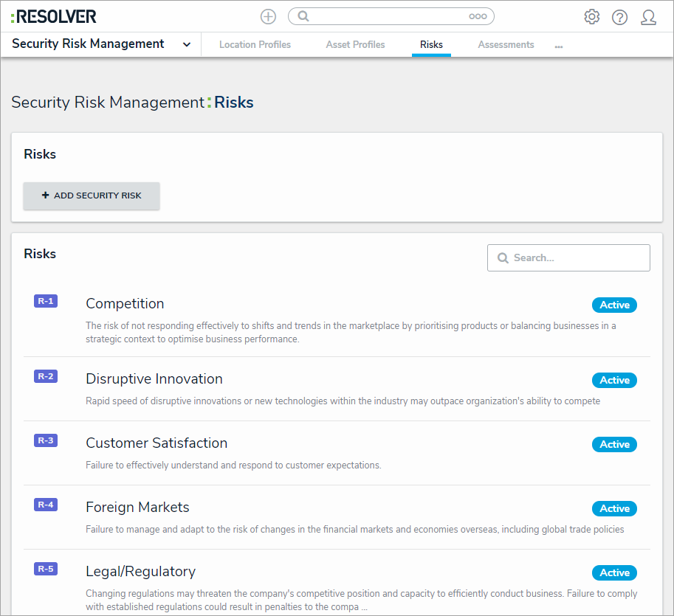Click the Competition risk description text
This screenshot has width=674, height=616.
pyautogui.click(x=351, y=333)
